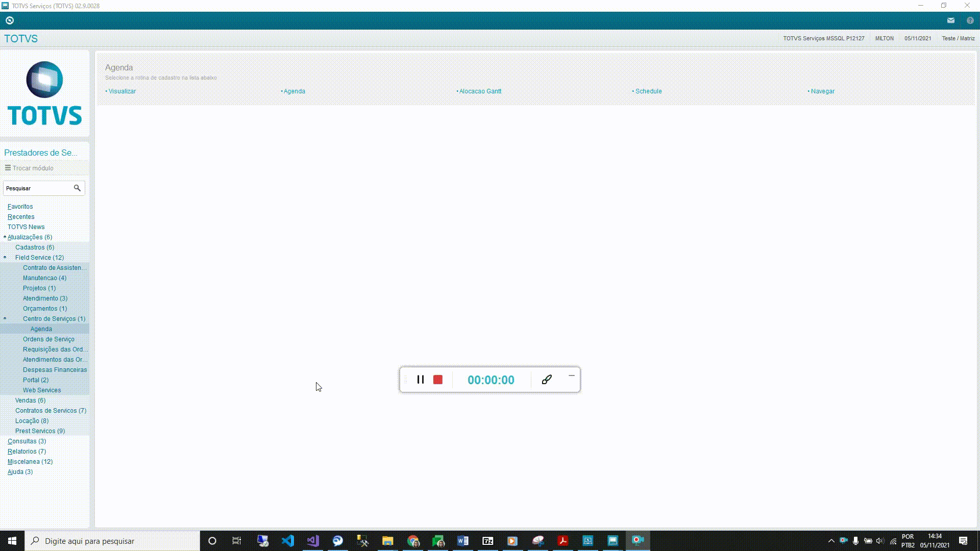
Task: Click the Wi-Fi network icon in tray
Action: coord(893,541)
